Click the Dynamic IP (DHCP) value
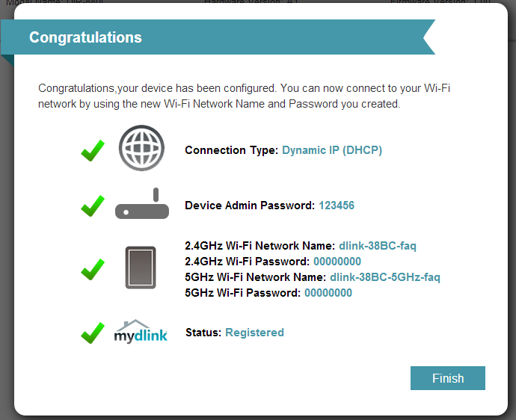 (332, 150)
